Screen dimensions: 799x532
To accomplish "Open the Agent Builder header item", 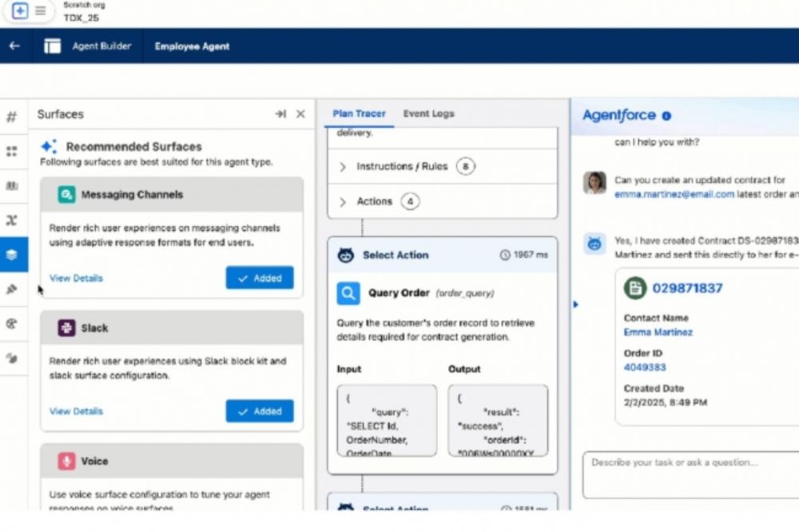I will (101, 46).
